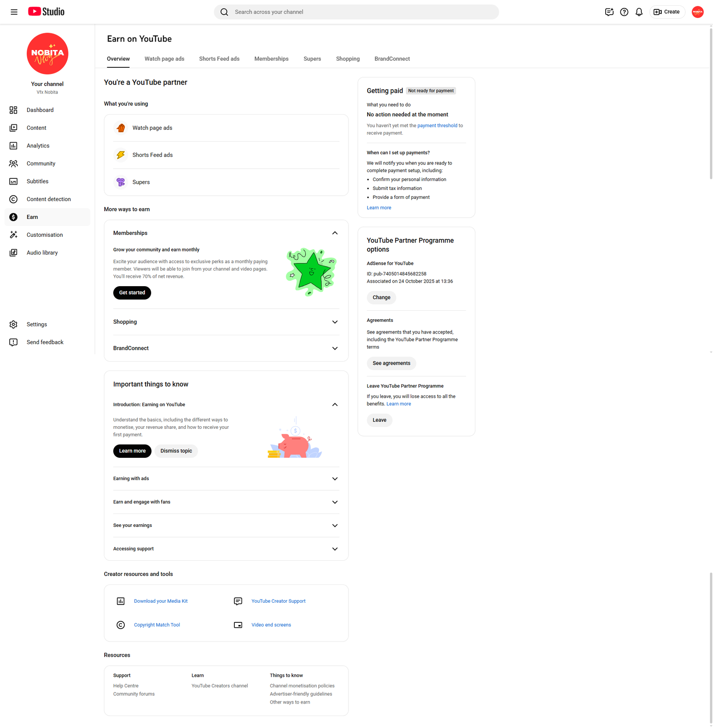Click the page vertical scrollbar
Screen dimensions: 713x728
(x=710, y=103)
